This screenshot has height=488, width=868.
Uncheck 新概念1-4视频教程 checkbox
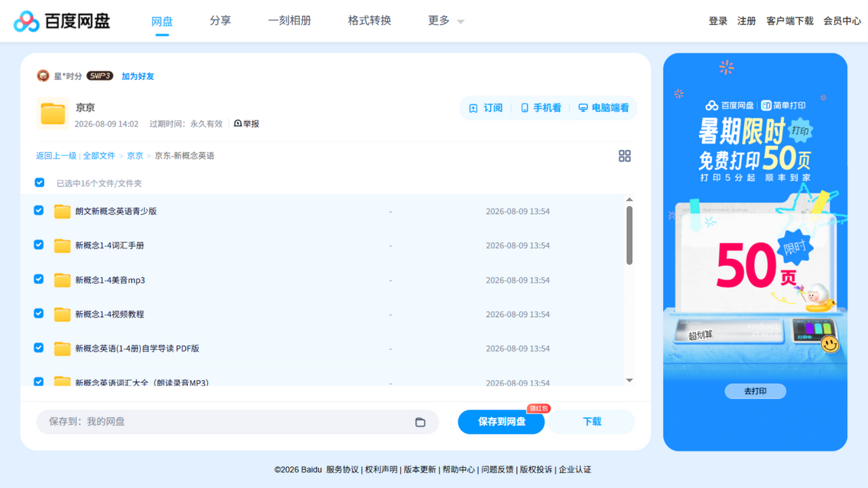click(x=39, y=313)
